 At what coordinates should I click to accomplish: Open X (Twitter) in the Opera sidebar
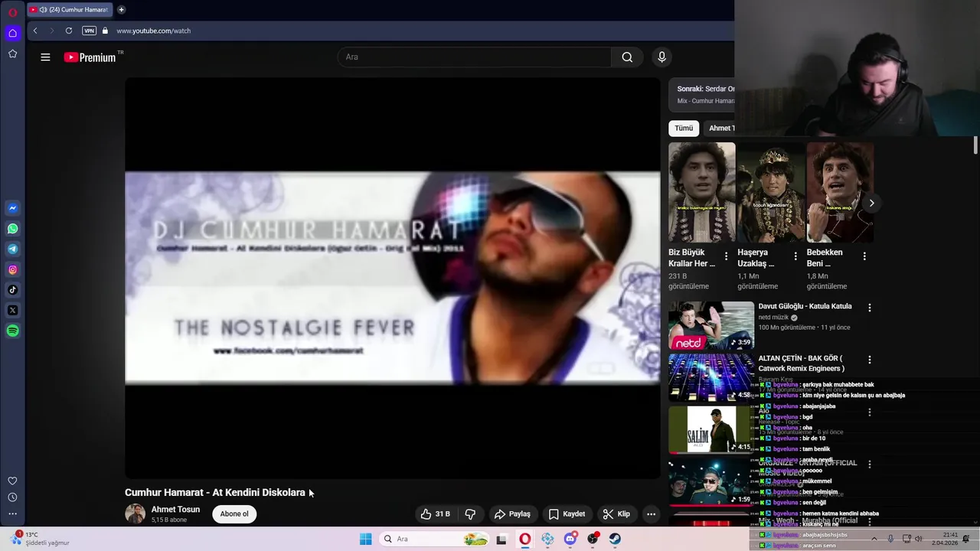[x=12, y=310]
